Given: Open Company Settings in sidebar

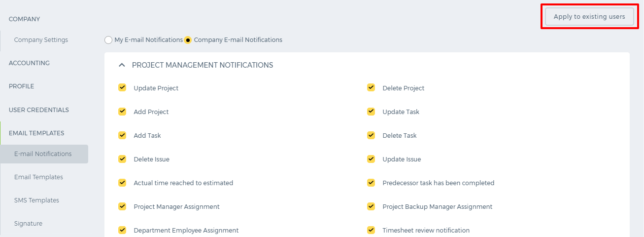Looking at the screenshot, I should [41, 39].
